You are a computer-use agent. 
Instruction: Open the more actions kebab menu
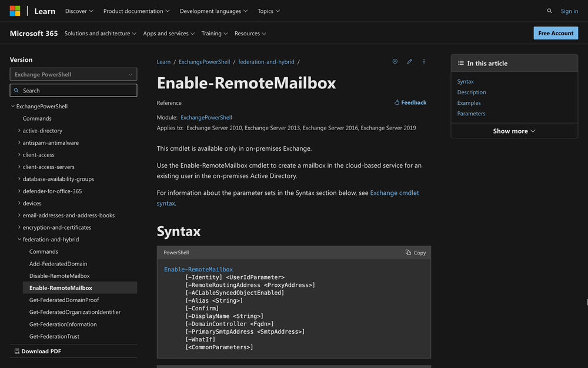tap(423, 61)
